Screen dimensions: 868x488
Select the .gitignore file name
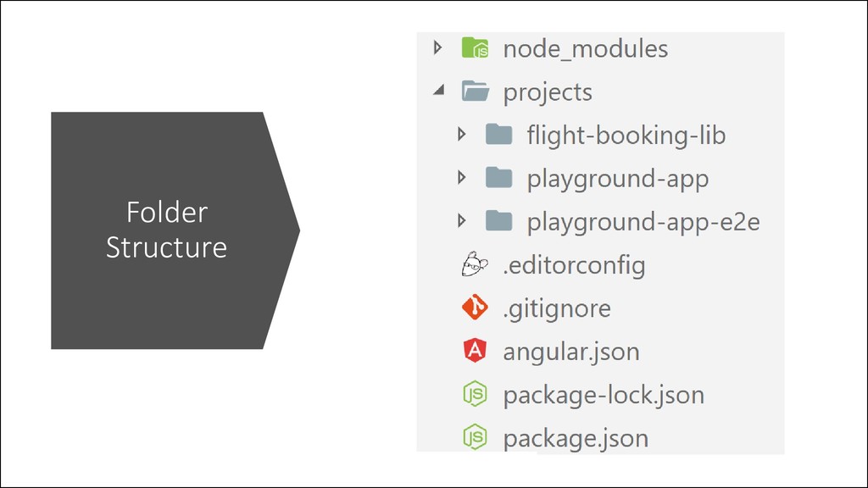click(x=557, y=308)
